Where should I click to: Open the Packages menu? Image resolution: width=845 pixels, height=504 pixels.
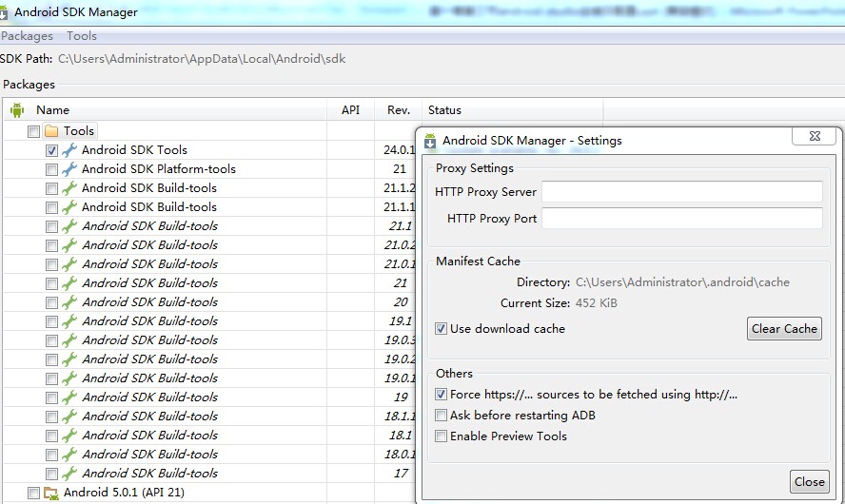pyautogui.click(x=27, y=36)
